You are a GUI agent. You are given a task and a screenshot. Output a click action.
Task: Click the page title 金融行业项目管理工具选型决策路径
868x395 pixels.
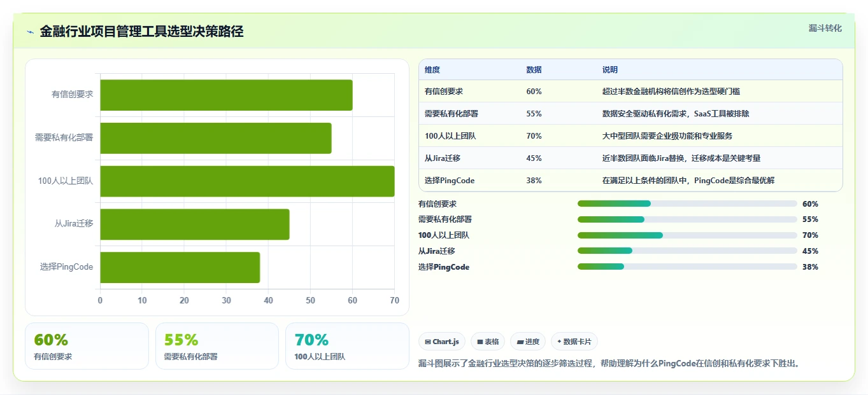click(x=141, y=32)
